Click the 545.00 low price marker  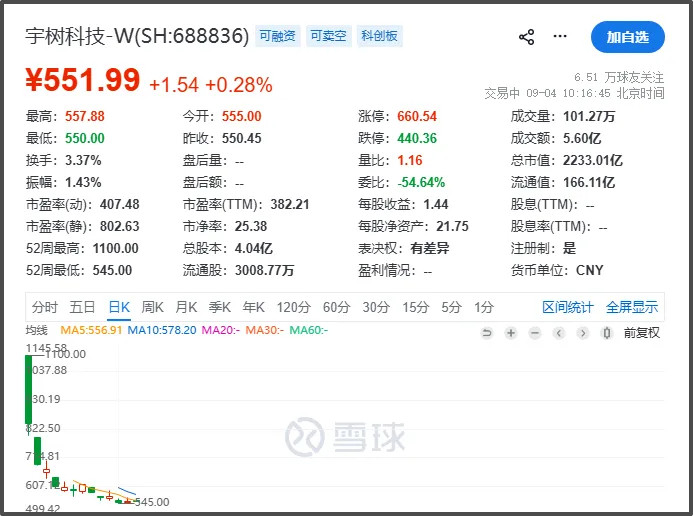point(152,502)
